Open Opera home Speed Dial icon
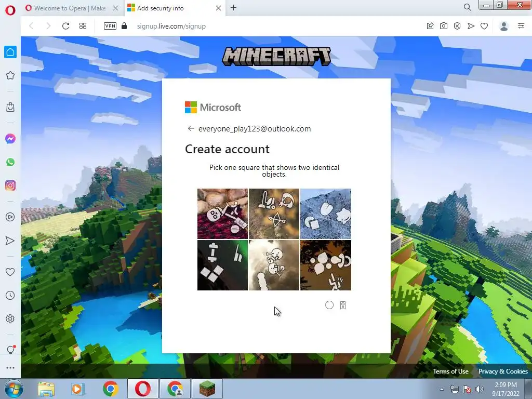The height and width of the screenshot is (399, 532). pos(10,52)
